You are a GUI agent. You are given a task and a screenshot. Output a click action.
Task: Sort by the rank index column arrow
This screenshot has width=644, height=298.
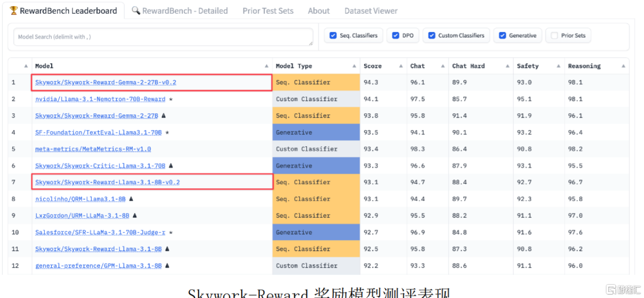point(26,66)
